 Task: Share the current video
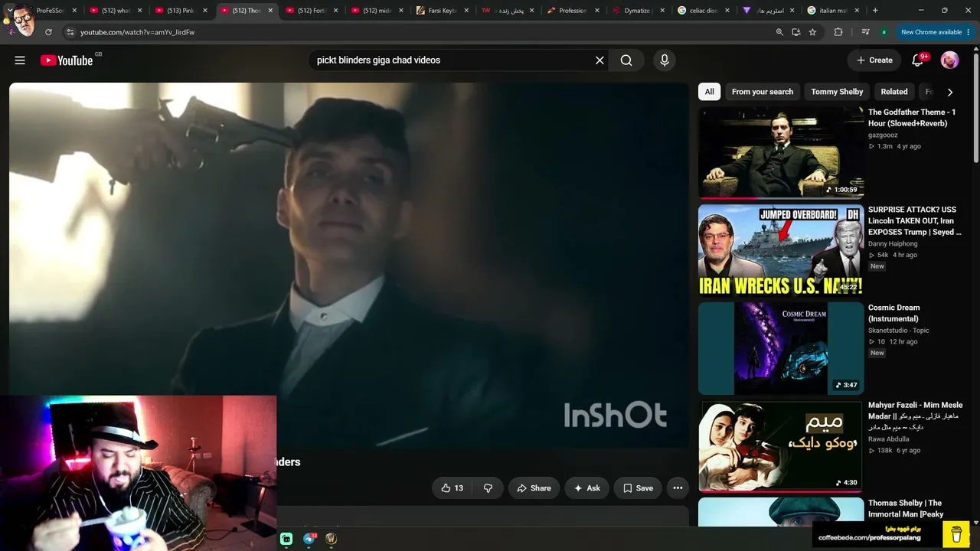pyautogui.click(x=534, y=488)
